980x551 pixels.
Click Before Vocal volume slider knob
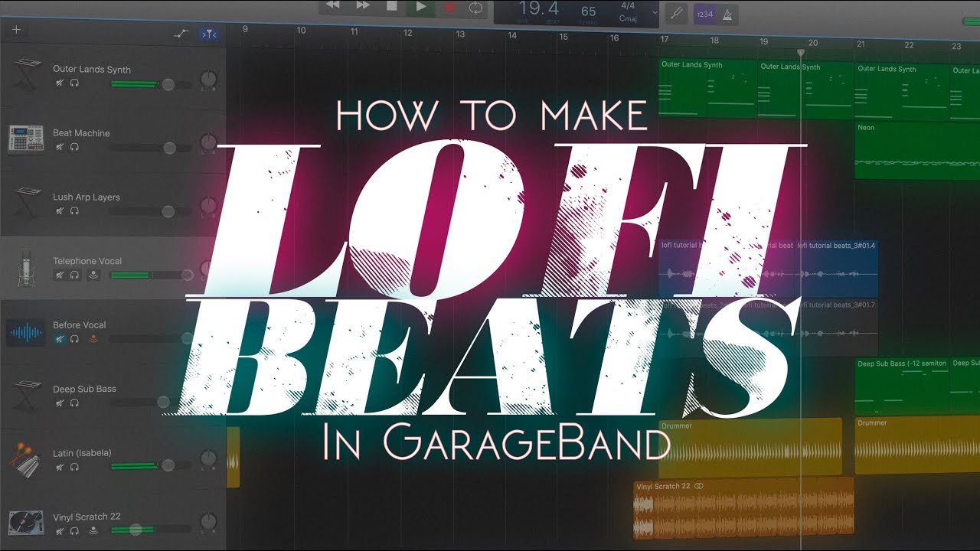[187, 338]
